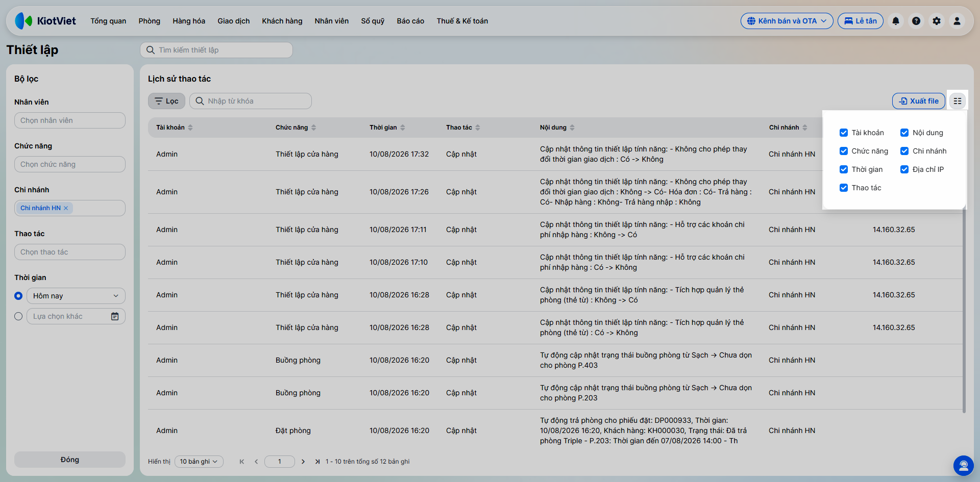Image resolution: width=980 pixels, height=482 pixels.
Task: Uncheck the Thời gian column checkbox
Action: [x=844, y=169]
